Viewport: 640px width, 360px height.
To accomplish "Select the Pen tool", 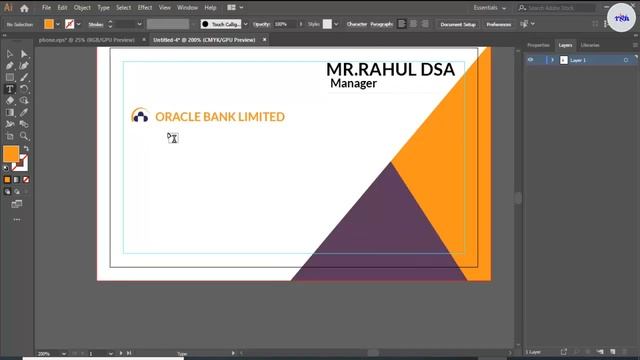I will 10,66.
